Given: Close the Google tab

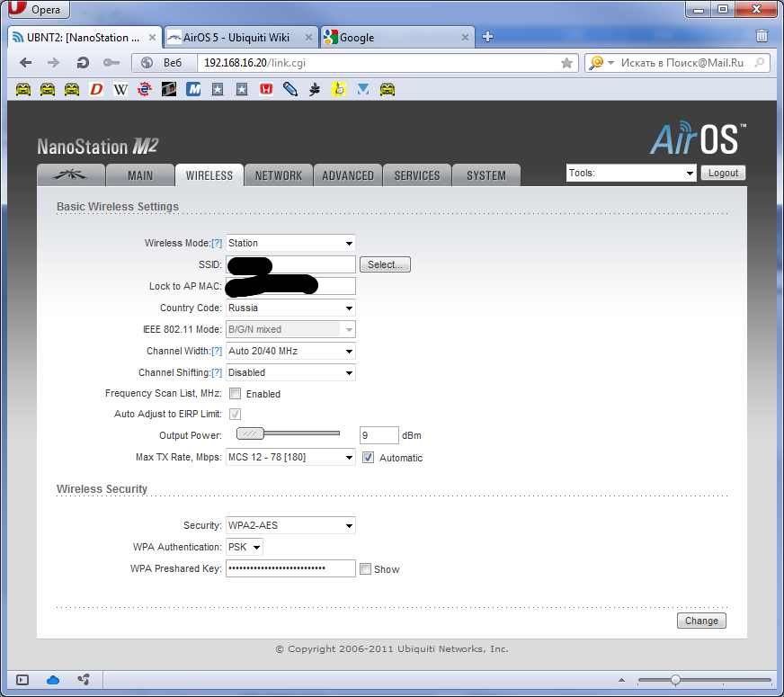Looking at the screenshot, I should coord(465,38).
